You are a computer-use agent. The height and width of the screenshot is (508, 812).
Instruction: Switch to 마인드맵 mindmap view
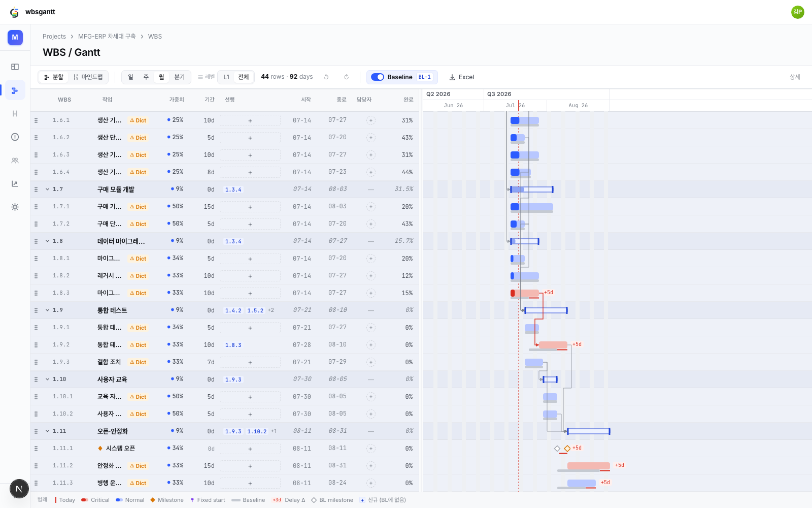[x=88, y=77]
